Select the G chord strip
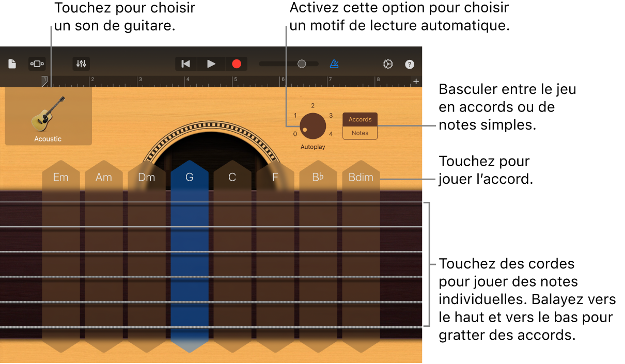Viewport: 625px width, 364px height. (189, 177)
